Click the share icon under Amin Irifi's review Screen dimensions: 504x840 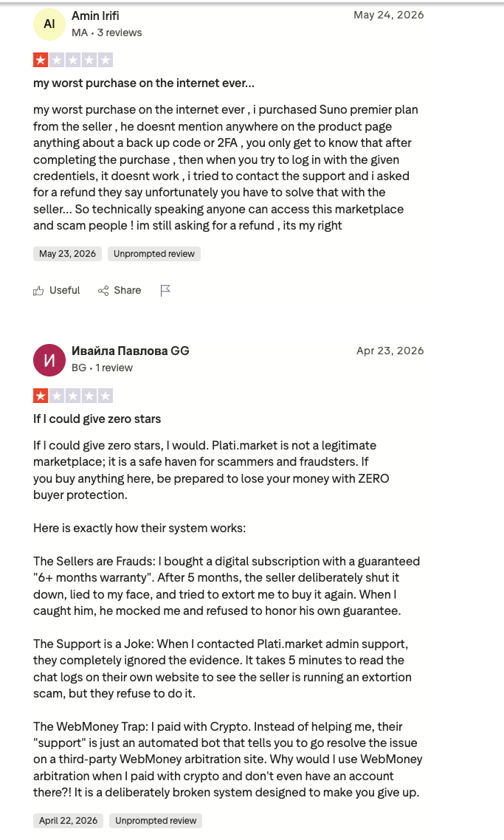coord(103,290)
